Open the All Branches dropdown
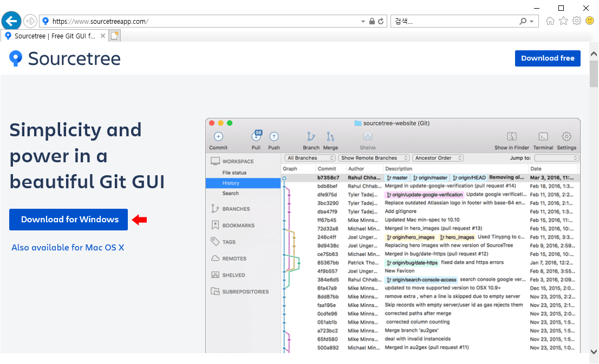This screenshot has height=364, width=599. pyautogui.click(x=310, y=158)
